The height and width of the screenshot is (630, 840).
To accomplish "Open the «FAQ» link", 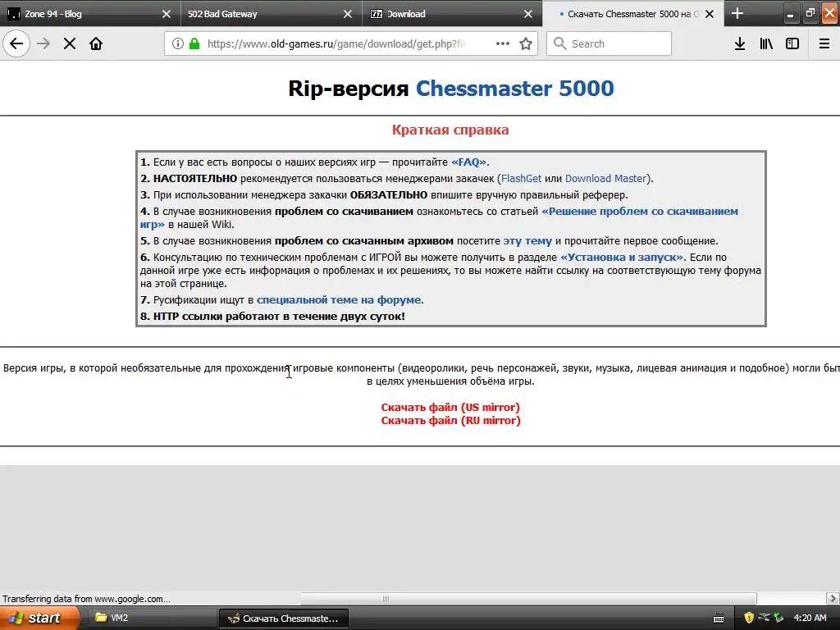I will click(x=468, y=162).
